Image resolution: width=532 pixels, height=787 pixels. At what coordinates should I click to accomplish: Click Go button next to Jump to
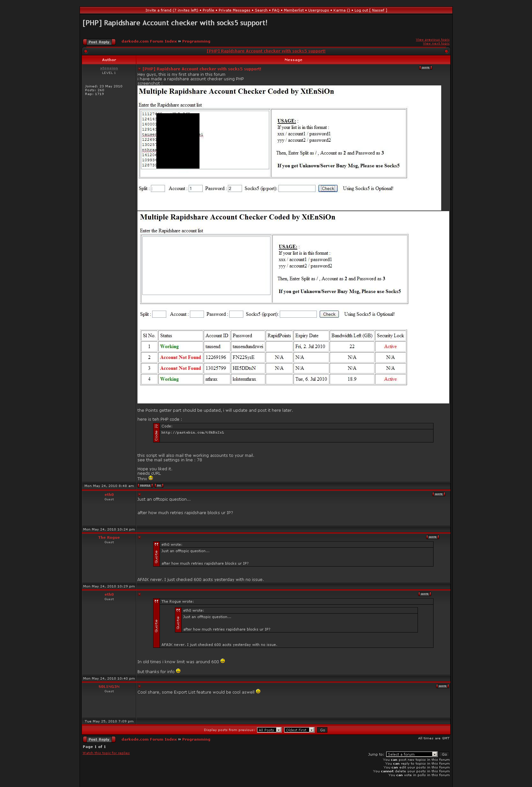click(x=444, y=754)
